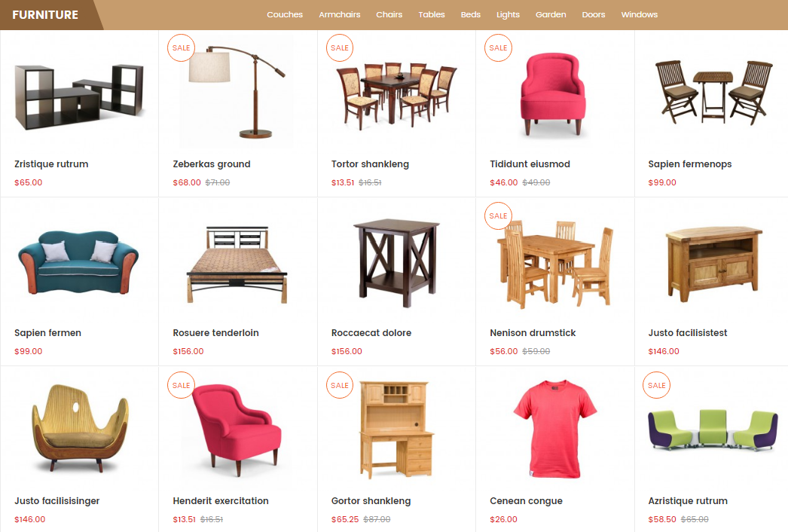Open the Lights category
The image size is (788, 532).
click(x=508, y=14)
